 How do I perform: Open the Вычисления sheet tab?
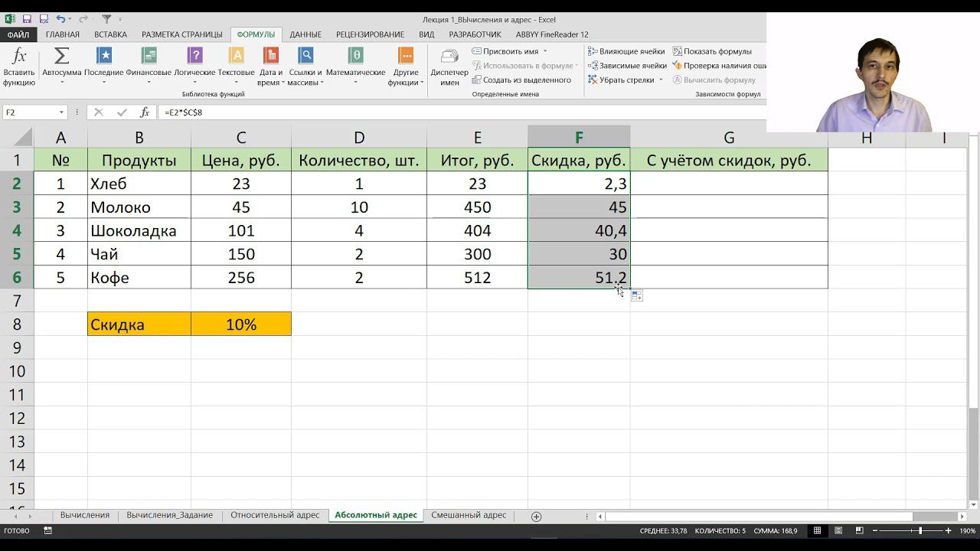pos(85,515)
